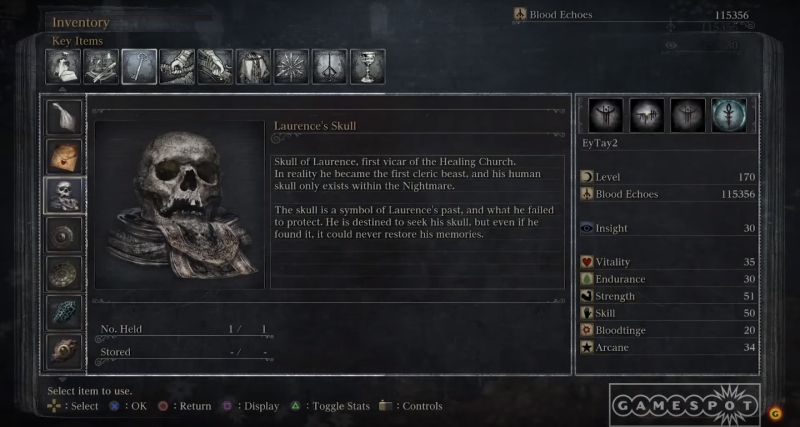The width and height of the screenshot is (800, 427).
Task: Click the Return circle button prompt
Action: pos(184,407)
